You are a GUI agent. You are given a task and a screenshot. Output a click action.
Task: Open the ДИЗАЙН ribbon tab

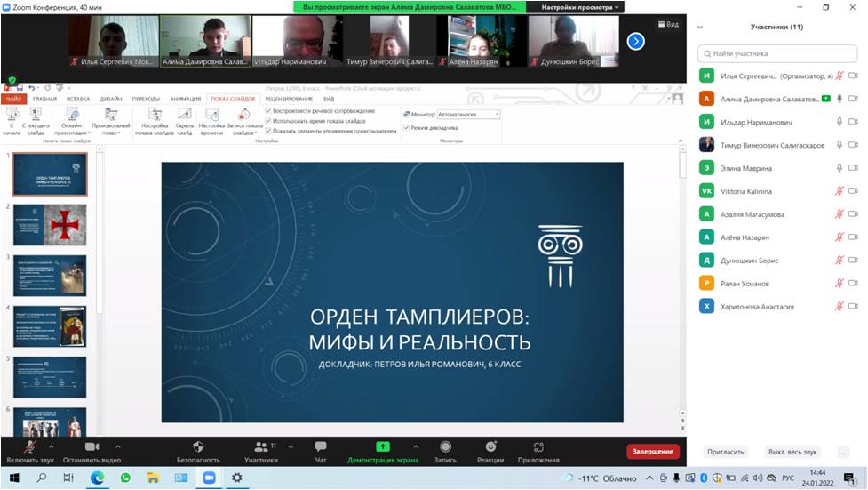tap(111, 99)
